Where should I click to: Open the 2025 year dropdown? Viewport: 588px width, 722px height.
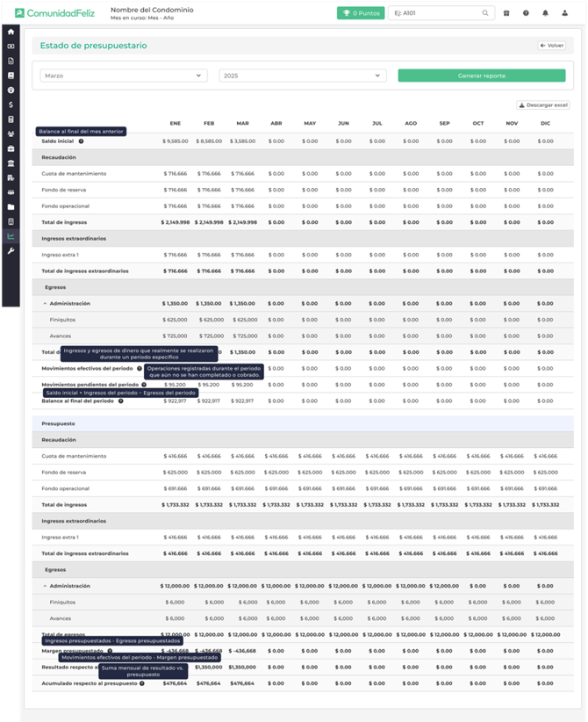point(302,76)
